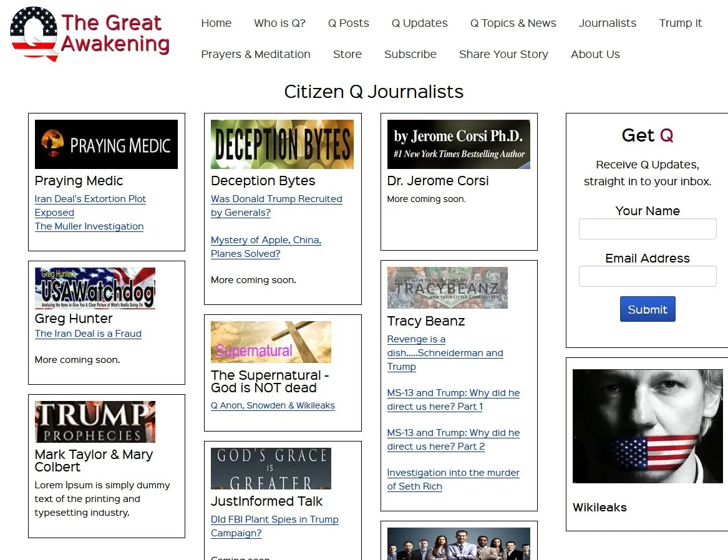
Task: Click the Greg Hunter heading
Action: tap(74, 318)
